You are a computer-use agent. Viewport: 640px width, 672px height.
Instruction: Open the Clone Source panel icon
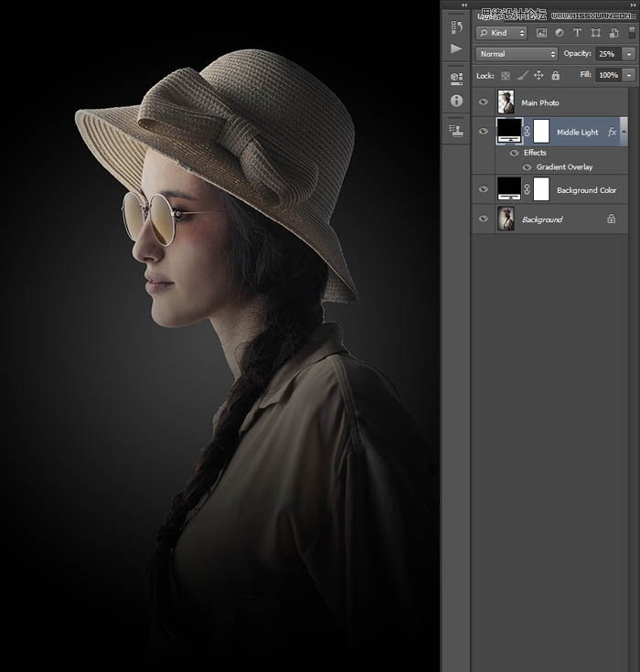coord(456,131)
